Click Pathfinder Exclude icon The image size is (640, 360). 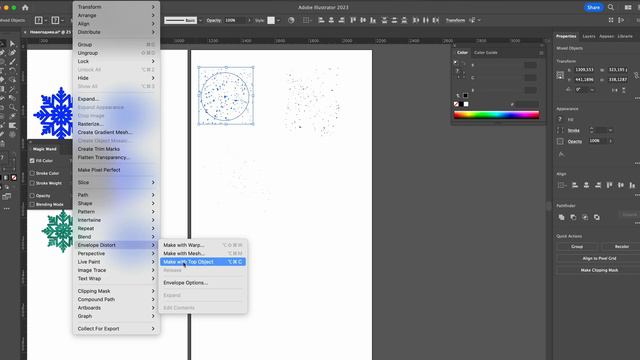[x=597, y=217]
